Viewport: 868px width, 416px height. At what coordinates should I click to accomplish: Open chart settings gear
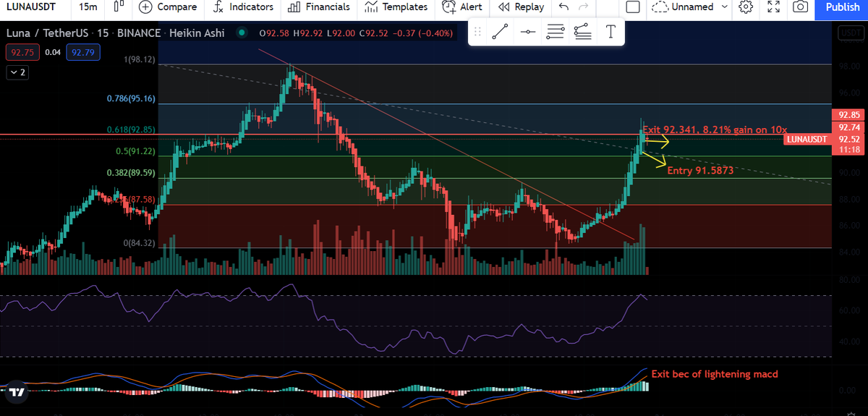click(746, 7)
